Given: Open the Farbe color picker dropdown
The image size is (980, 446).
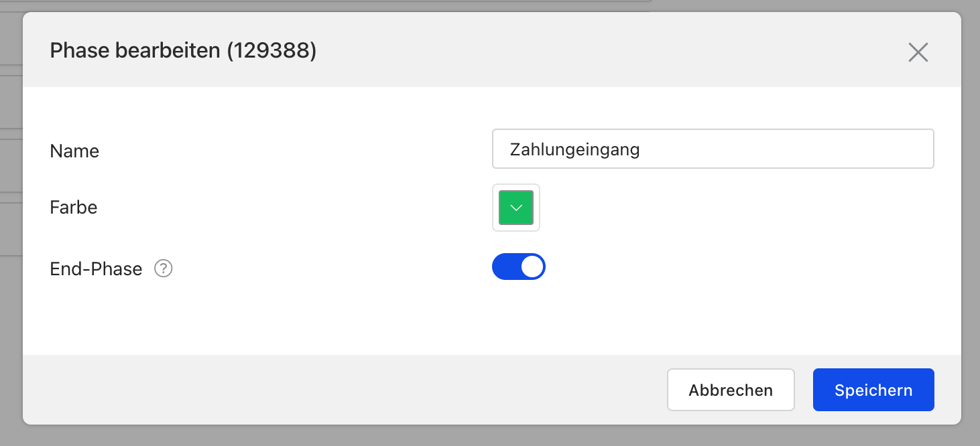Looking at the screenshot, I should [516, 208].
